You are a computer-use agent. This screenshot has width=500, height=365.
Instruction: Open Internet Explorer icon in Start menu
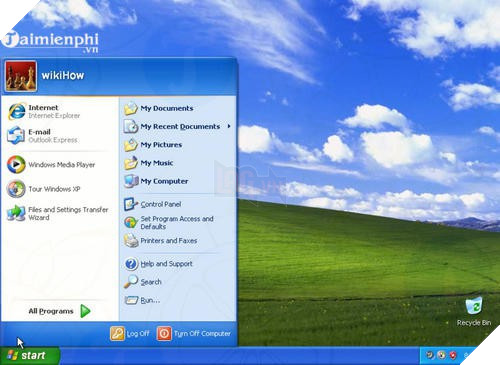pos(16,111)
